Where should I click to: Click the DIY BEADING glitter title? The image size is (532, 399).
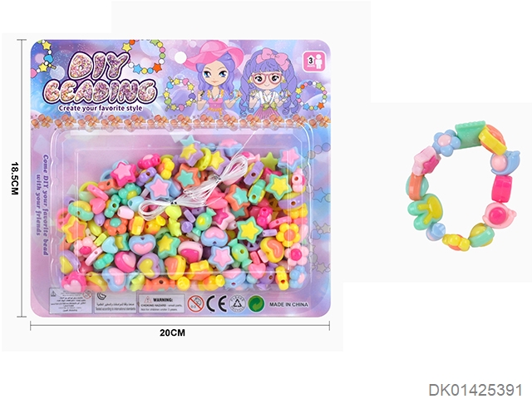tap(101, 80)
